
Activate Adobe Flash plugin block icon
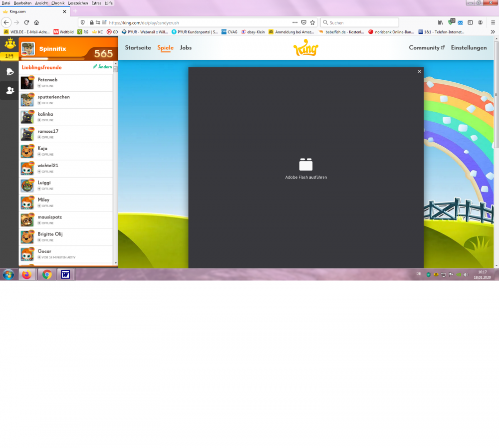[306, 164]
